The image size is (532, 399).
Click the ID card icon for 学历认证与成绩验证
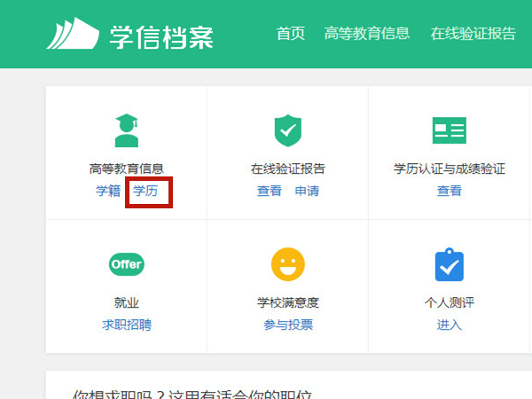449,130
